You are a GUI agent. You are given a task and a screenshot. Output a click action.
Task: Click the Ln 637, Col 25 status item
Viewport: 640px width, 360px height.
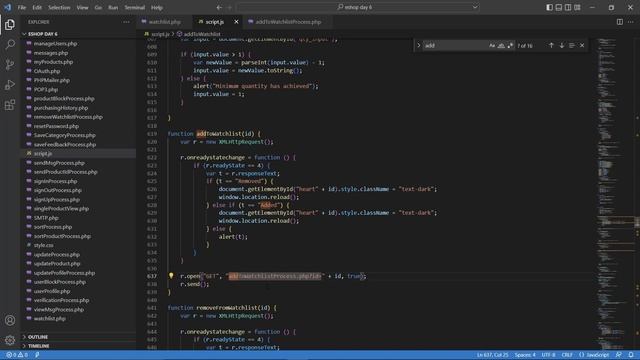tap(492, 355)
